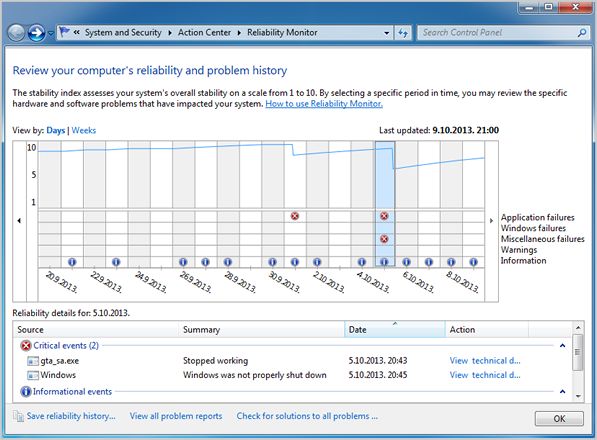Go back with the navigation back arrow
Screen dimensions: 597x440
(x=16, y=33)
